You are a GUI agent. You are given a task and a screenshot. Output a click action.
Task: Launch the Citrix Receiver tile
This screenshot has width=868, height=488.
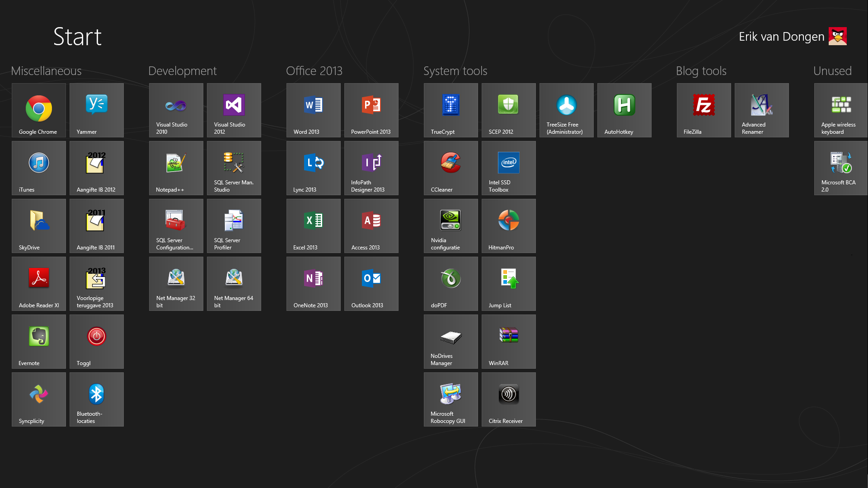click(x=509, y=399)
